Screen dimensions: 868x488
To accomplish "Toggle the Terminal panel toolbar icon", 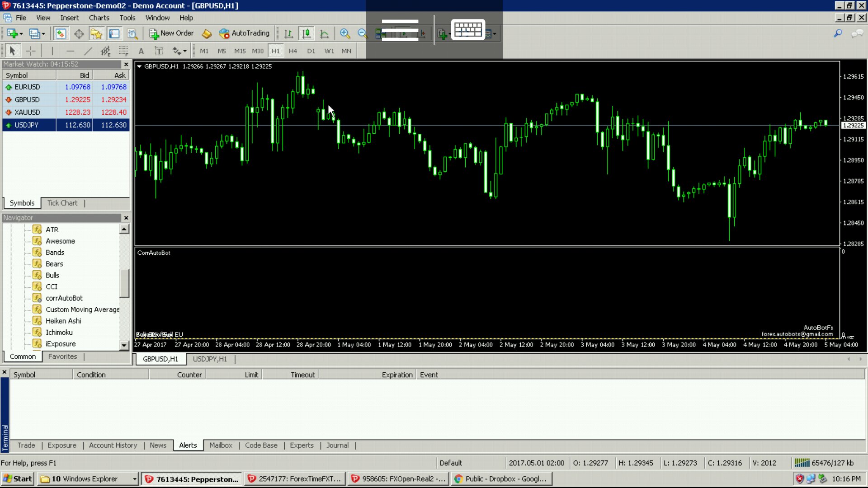I will (114, 33).
